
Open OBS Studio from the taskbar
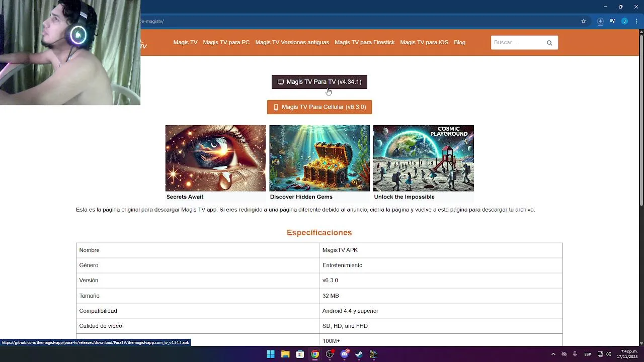(x=330, y=354)
